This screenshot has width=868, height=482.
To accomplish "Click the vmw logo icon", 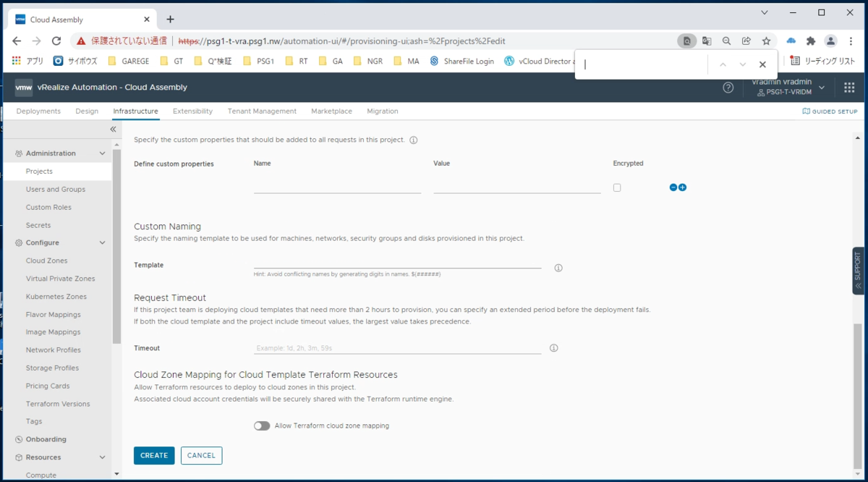I will coord(23,88).
